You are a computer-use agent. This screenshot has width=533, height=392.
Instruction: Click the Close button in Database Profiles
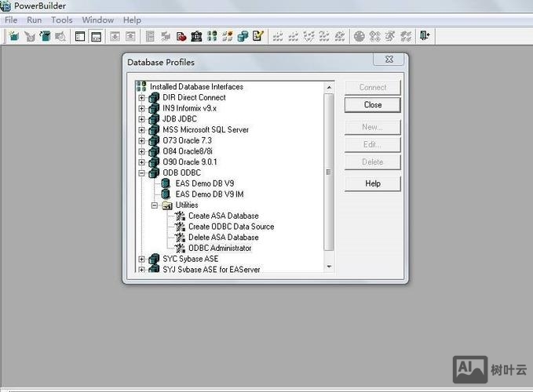tap(373, 105)
